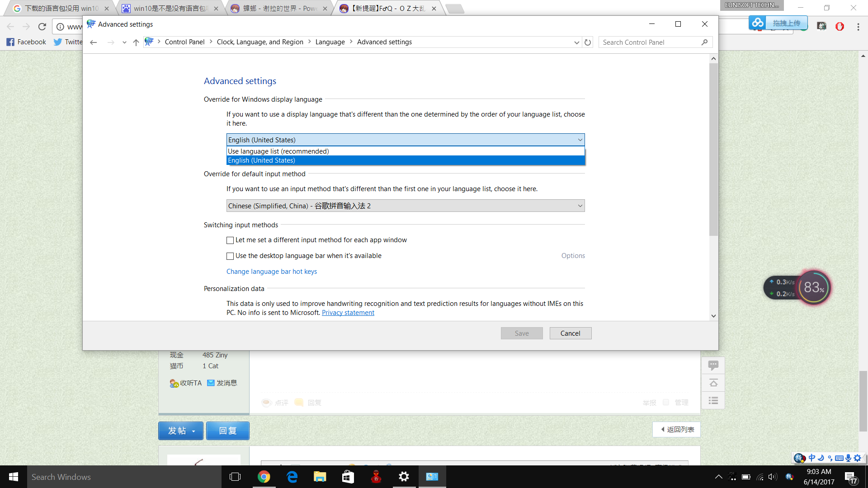Open Chrome from the taskbar

click(x=264, y=477)
